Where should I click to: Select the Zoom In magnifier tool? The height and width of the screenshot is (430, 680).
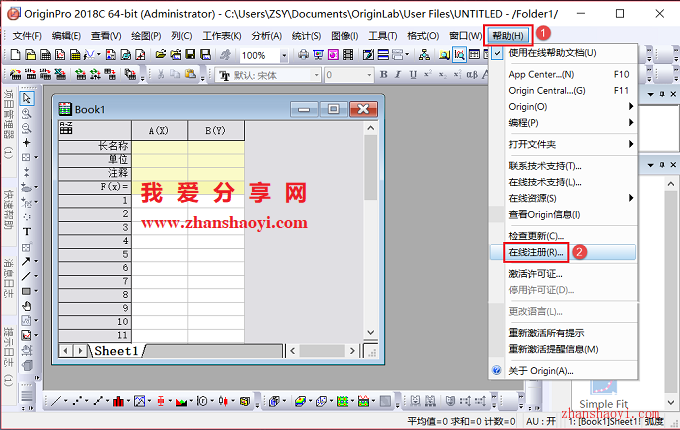click(x=27, y=114)
